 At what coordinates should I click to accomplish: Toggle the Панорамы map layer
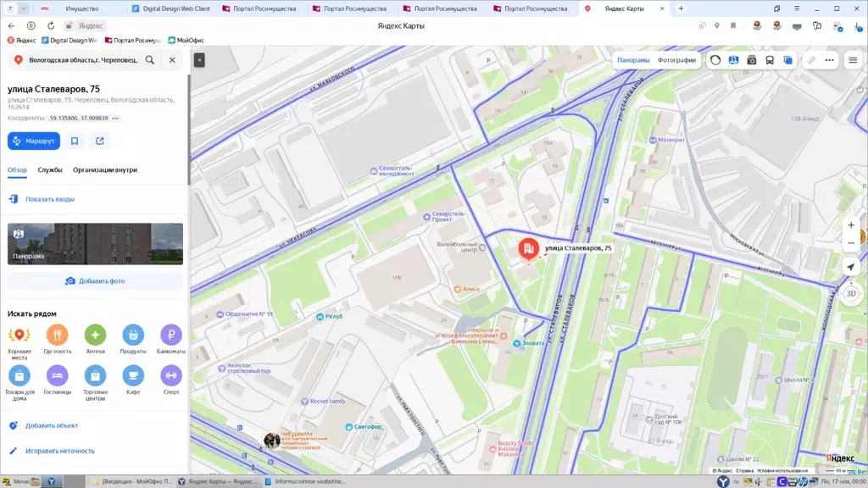pos(633,60)
